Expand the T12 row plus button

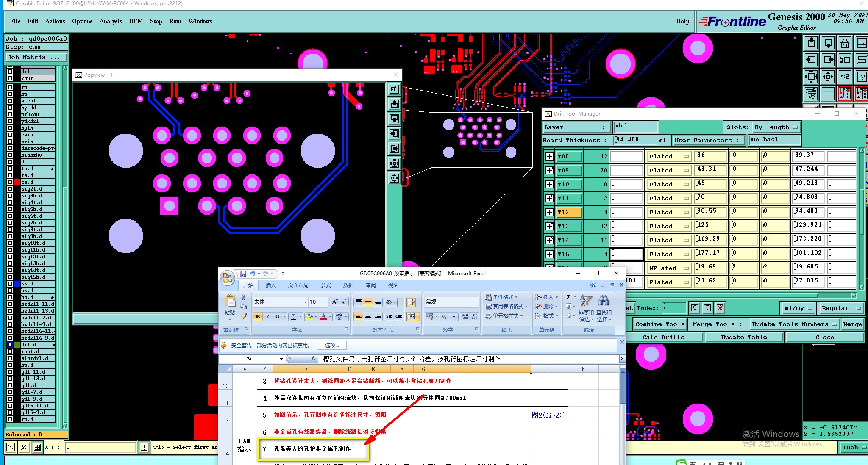point(549,212)
